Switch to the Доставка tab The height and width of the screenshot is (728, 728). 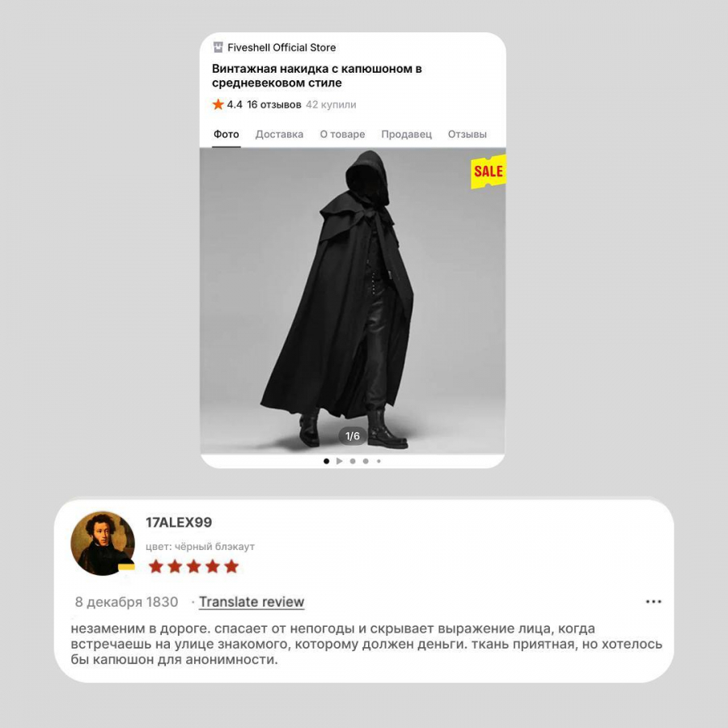pyautogui.click(x=279, y=134)
